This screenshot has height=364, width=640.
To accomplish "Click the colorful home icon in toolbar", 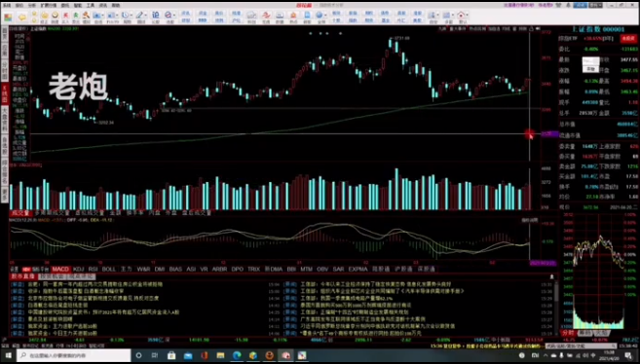I will [8, 18].
